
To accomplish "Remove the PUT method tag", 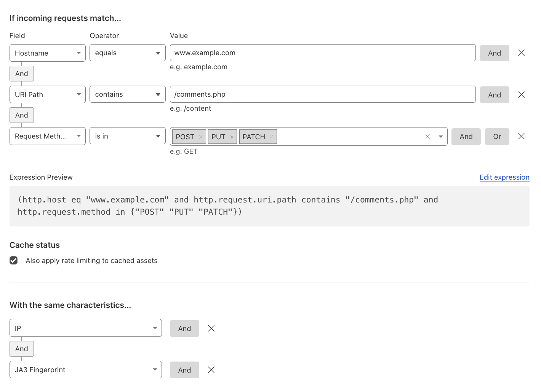I will pyautogui.click(x=232, y=137).
